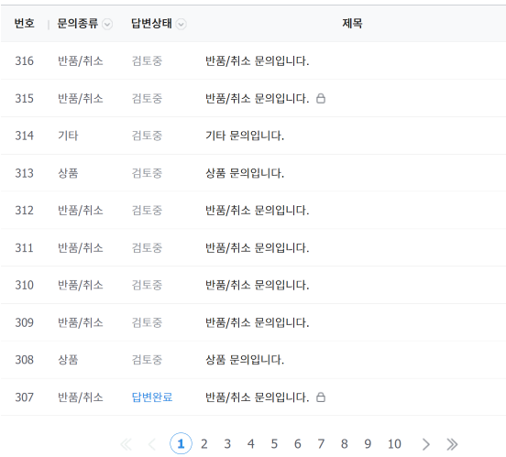Click the 답변완료 status on row 307
The image size is (506, 457).
(152, 397)
